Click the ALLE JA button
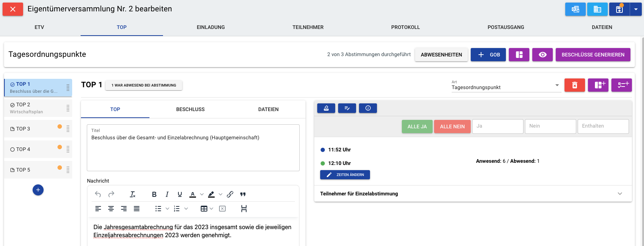The image size is (644, 246). (x=417, y=126)
